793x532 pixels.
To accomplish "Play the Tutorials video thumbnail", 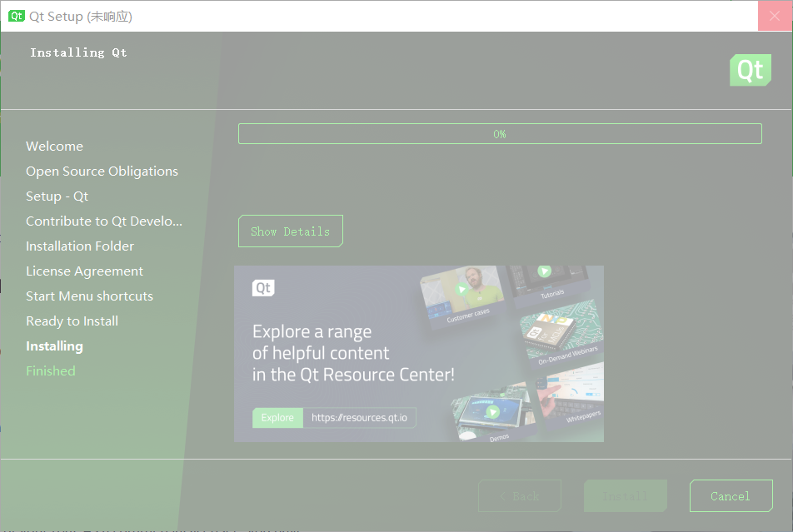I will point(544,271).
